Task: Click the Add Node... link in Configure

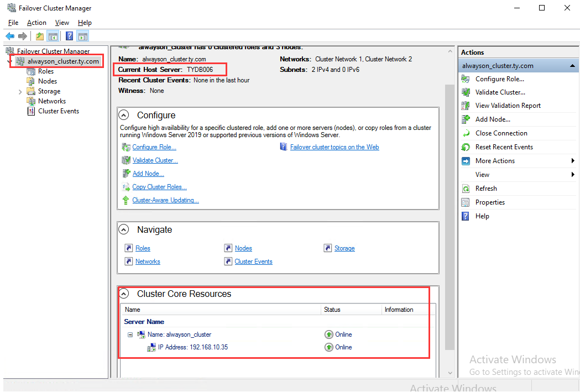Action: [x=148, y=174]
